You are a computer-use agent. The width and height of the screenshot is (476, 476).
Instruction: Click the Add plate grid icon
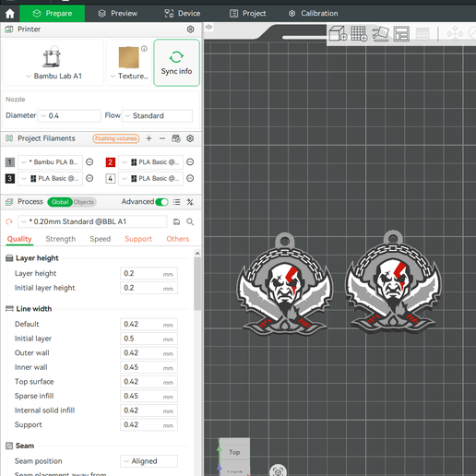coord(359,33)
